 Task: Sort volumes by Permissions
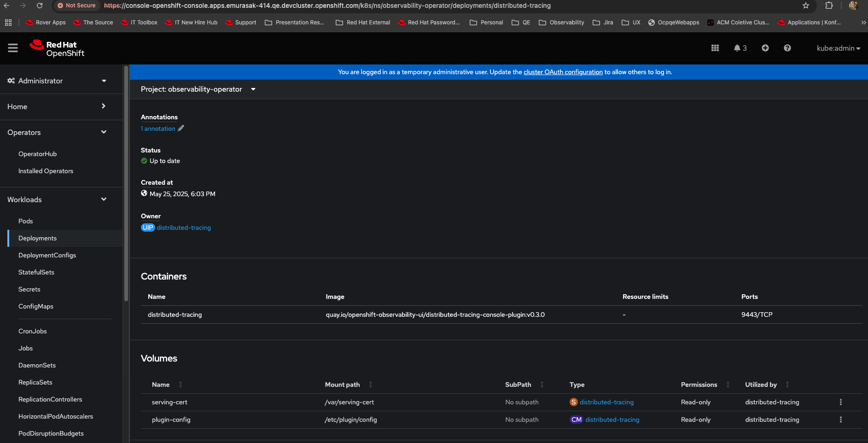point(728,385)
